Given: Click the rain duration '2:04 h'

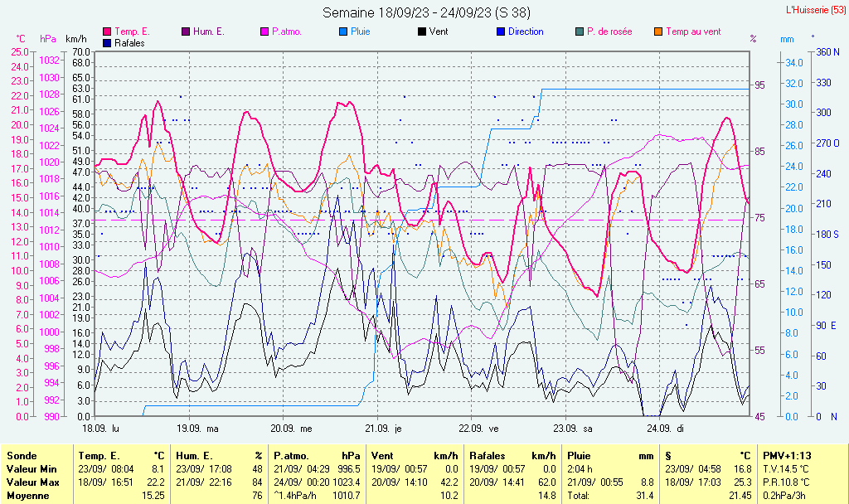Looking at the screenshot, I should point(580,469).
